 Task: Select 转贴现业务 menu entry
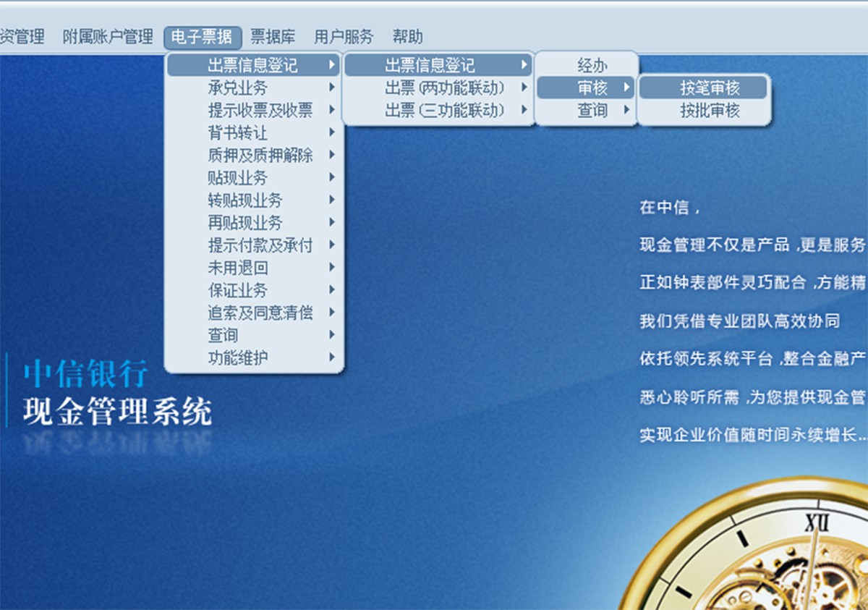[x=254, y=200]
